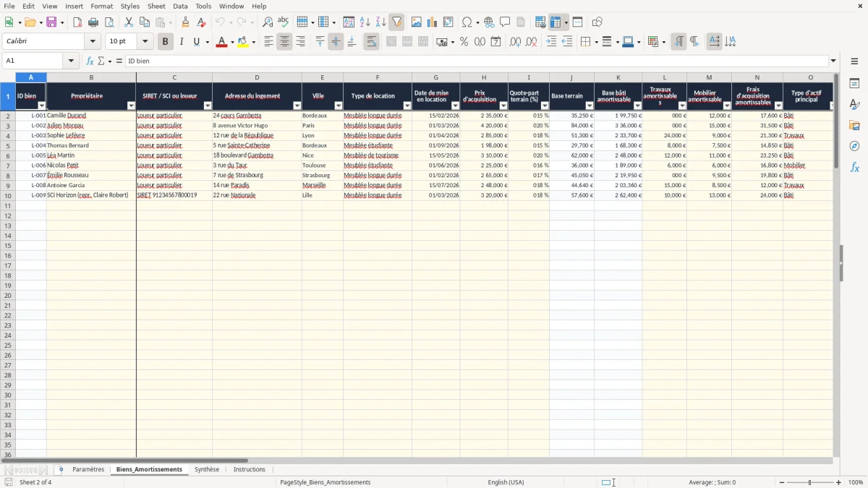
Task: Click Clear Direct Formatting icon
Action: click(x=201, y=22)
